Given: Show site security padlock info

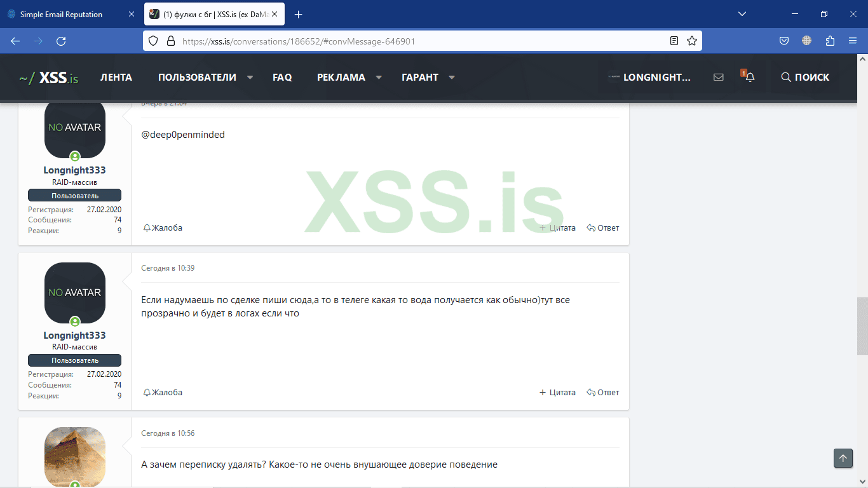Looking at the screenshot, I should 170,41.
